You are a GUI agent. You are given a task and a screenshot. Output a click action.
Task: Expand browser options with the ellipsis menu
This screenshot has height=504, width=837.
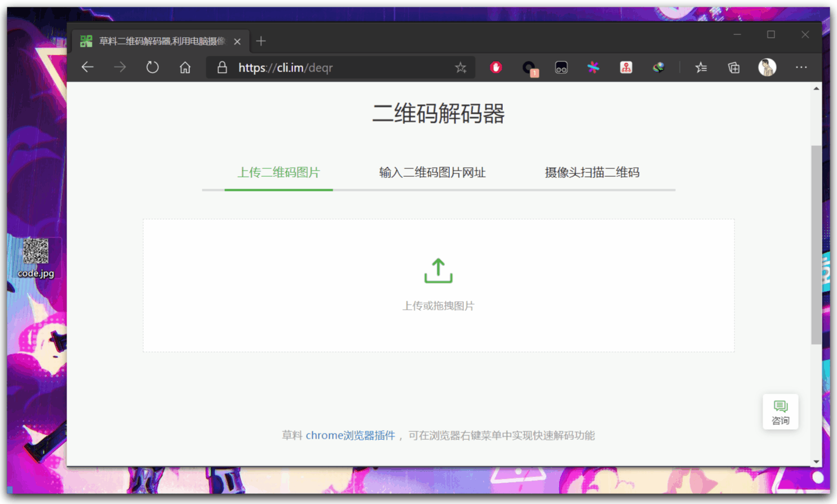(801, 67)
